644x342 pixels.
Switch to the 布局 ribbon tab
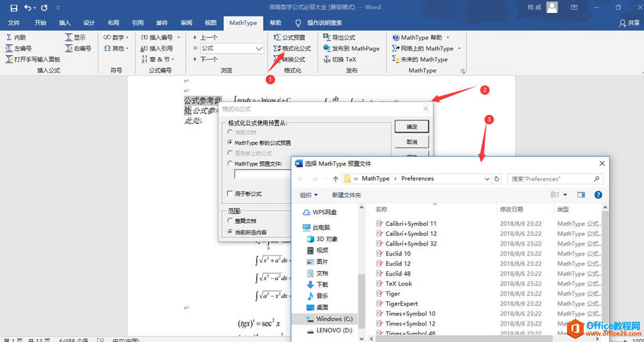coord(114,23)
